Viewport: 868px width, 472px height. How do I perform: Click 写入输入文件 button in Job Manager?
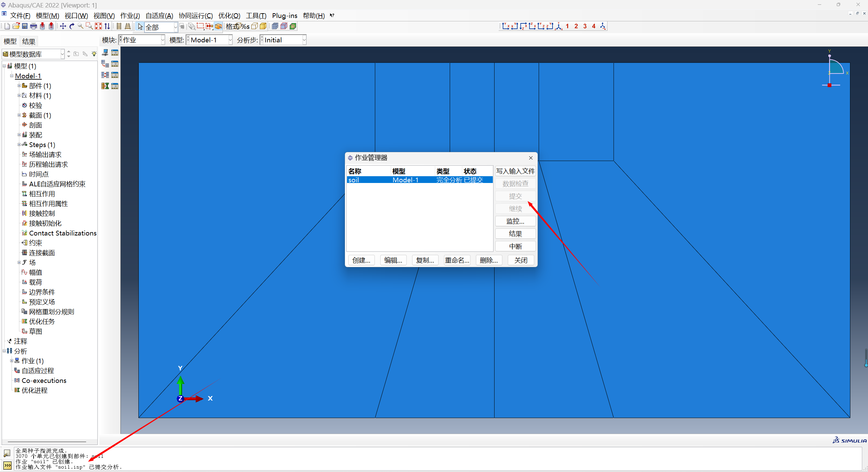click(515, 171)
